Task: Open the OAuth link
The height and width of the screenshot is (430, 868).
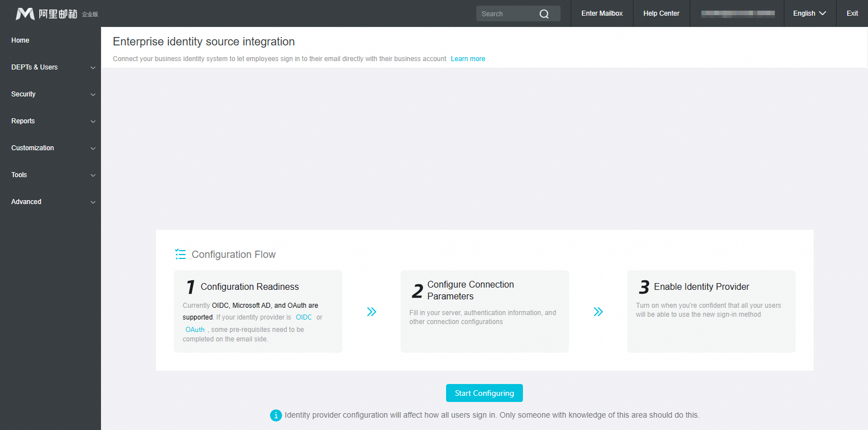Action: [195, 330]
